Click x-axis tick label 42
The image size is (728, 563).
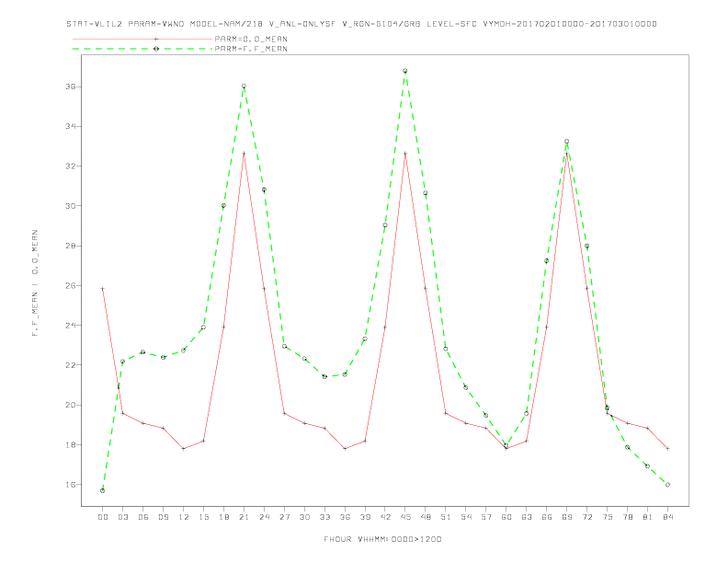385,517
